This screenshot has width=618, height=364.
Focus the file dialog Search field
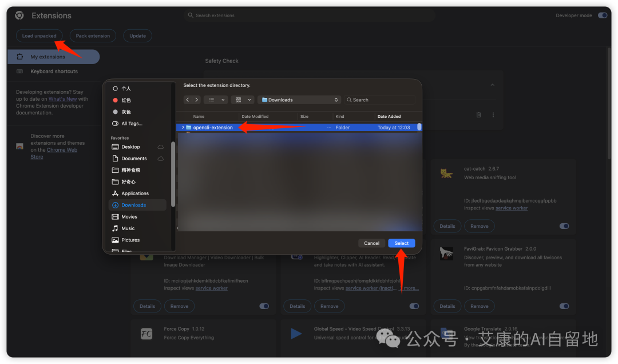(x=379, y=100)
